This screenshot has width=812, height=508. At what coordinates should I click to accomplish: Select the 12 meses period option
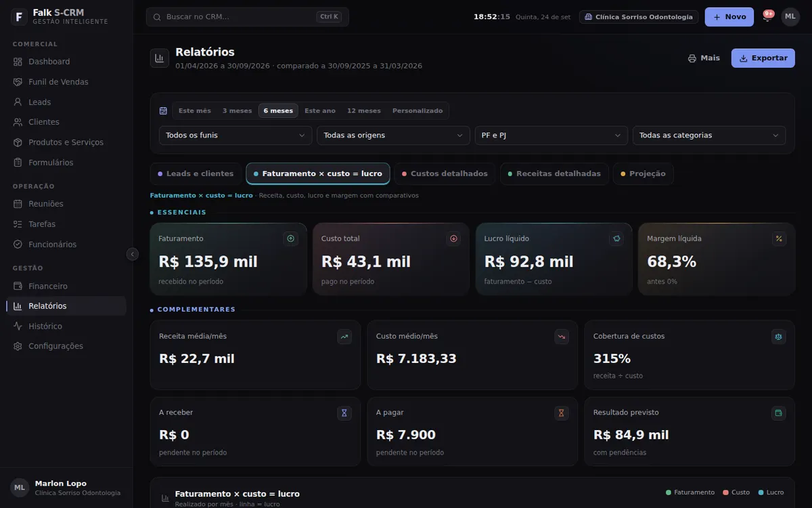pyautogui.click(x=364, y=110)
